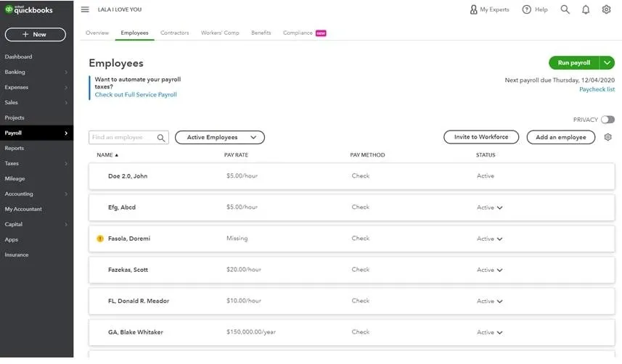The height and width of the screenshot is (364, 622).
Task: Select the Employees tab
Action: pos(134,33)
